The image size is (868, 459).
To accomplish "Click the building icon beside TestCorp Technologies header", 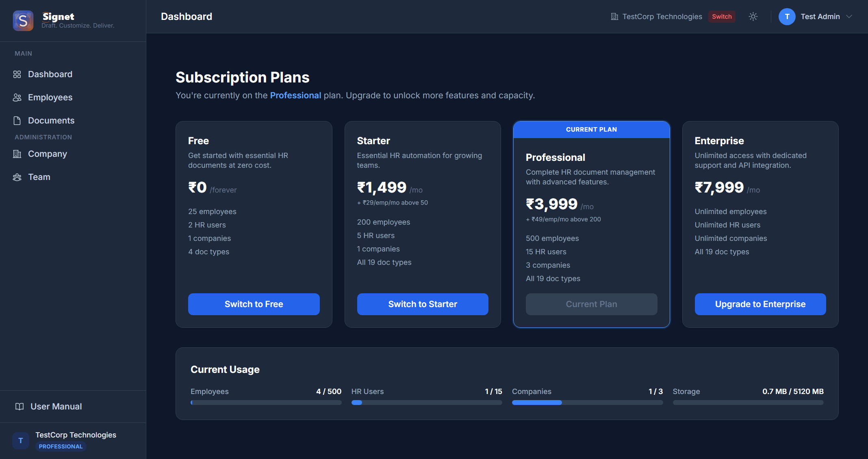I will [x=614, y=17].
